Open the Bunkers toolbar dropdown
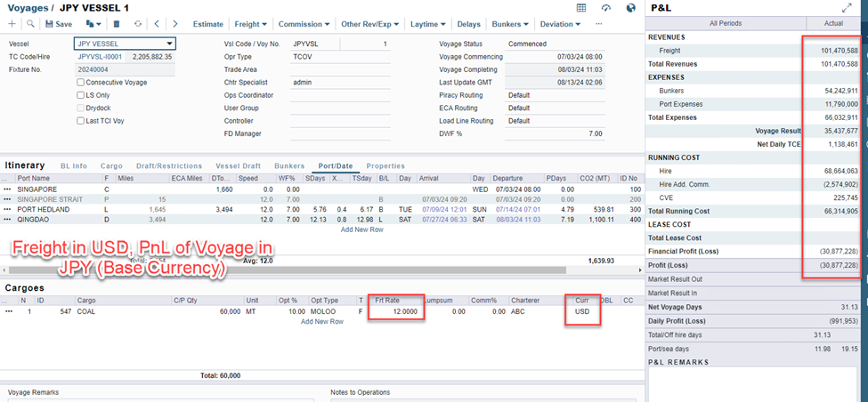 coord(510,24)
